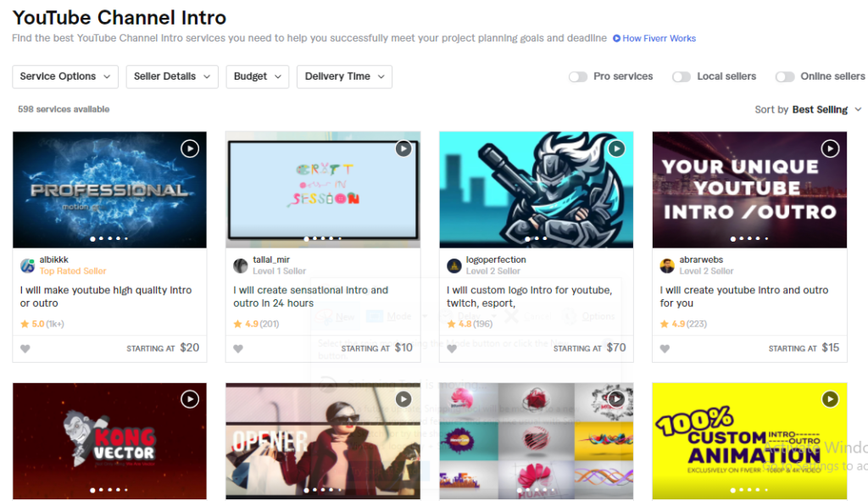Click the armored ninja mascot thumbnail
This screenshot has height=501, width=868.
pos(537,190)
